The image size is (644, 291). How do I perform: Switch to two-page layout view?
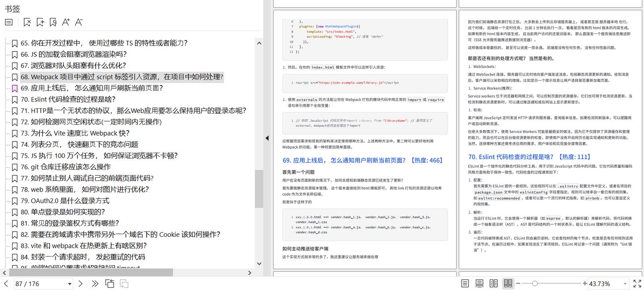pyautogui.click(x=493, y=283)
